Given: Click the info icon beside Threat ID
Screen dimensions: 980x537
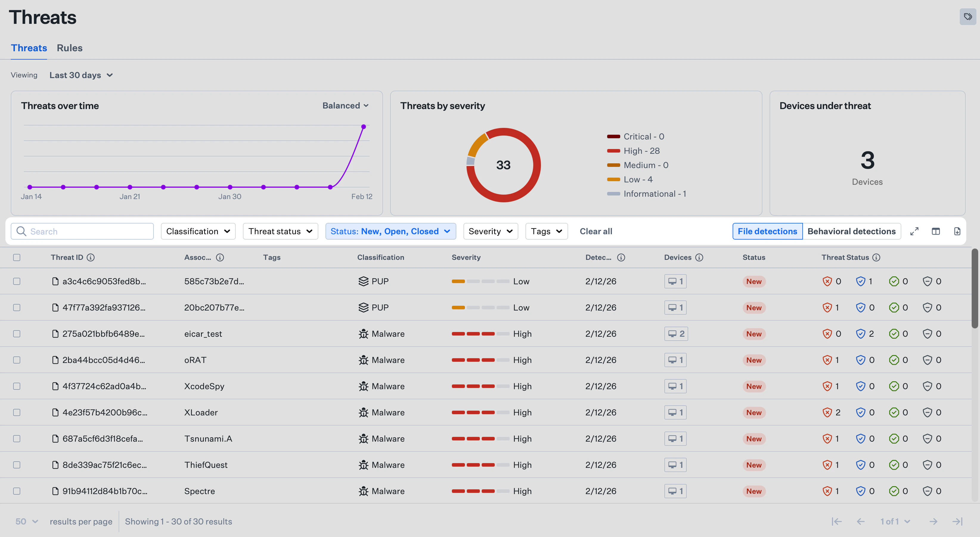Looking at the screenshot, I should (91, 257).
